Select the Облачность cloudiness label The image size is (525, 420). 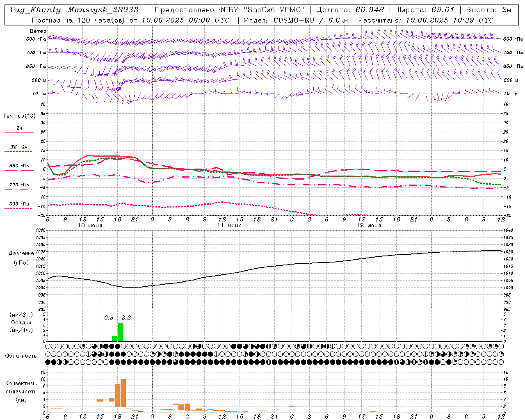[x=21, y=356]
